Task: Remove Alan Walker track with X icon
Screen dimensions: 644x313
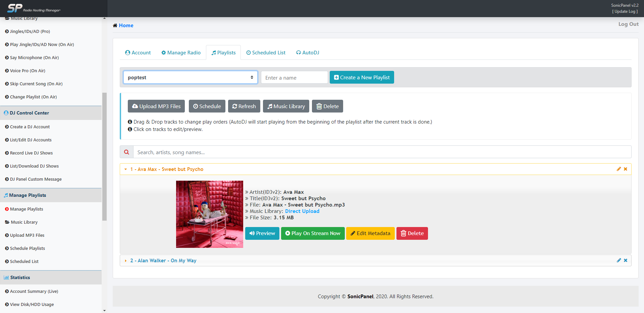Action: (x=626, y=260)
